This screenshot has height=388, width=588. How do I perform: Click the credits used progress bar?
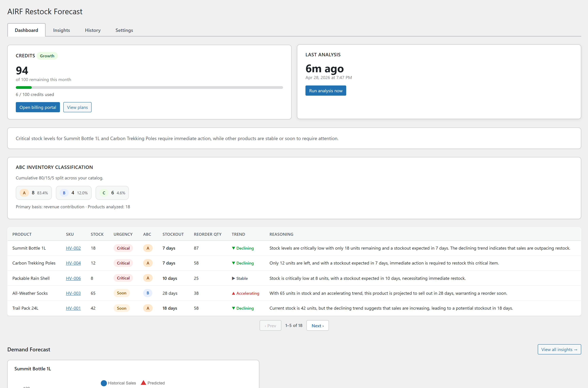[x=149, y=88]
